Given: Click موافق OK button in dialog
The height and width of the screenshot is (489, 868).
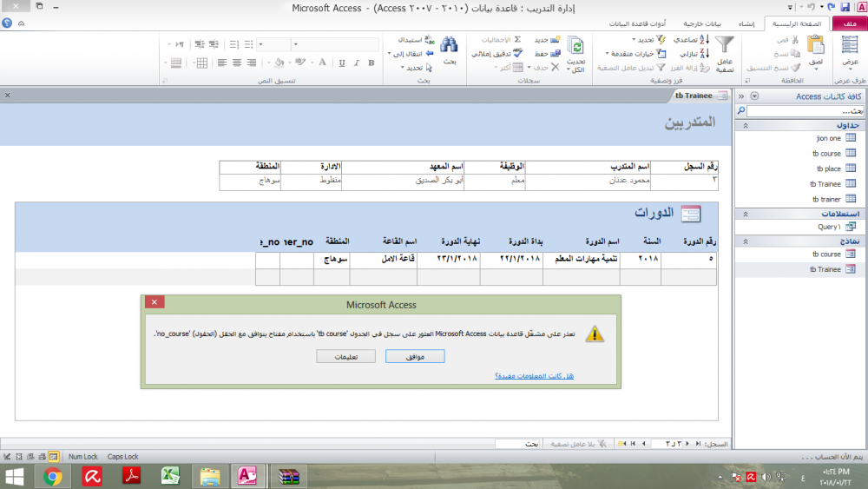Looking at the screenshot, I should click(415, 357).
